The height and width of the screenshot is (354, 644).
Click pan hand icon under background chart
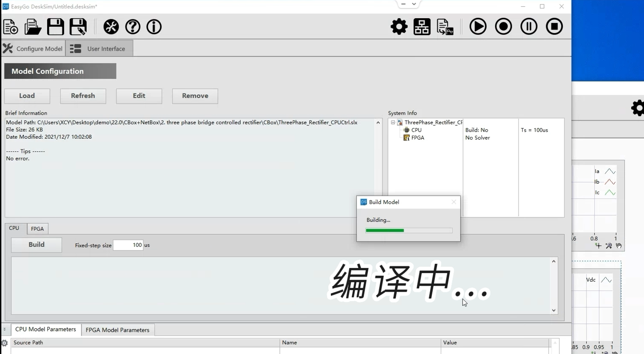pos(619,245)
